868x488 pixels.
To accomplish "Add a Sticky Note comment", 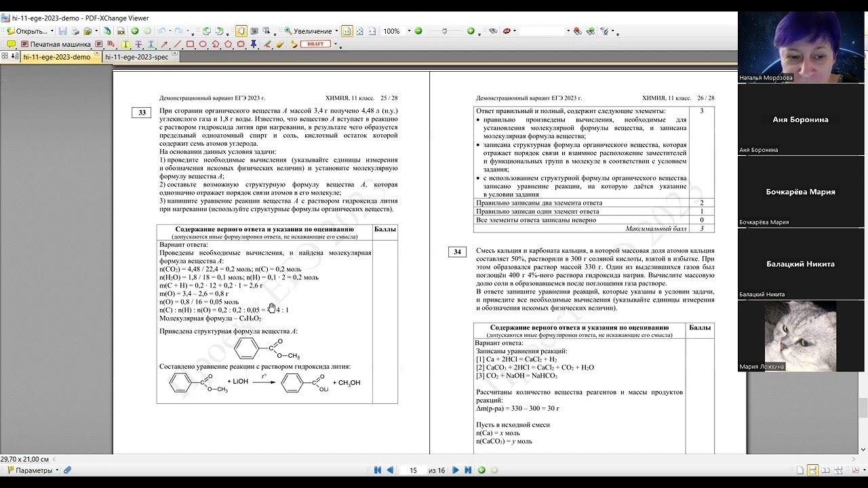I will tap(11, 44).
